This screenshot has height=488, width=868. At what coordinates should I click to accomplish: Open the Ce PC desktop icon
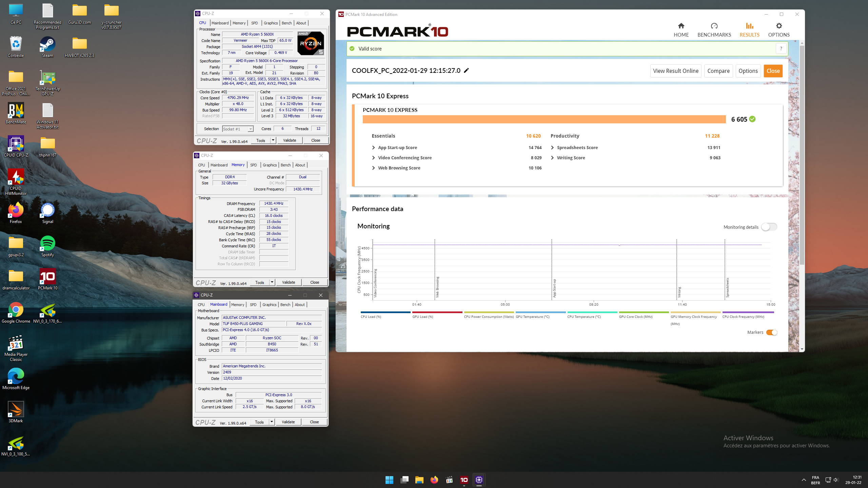coord(16,14)
